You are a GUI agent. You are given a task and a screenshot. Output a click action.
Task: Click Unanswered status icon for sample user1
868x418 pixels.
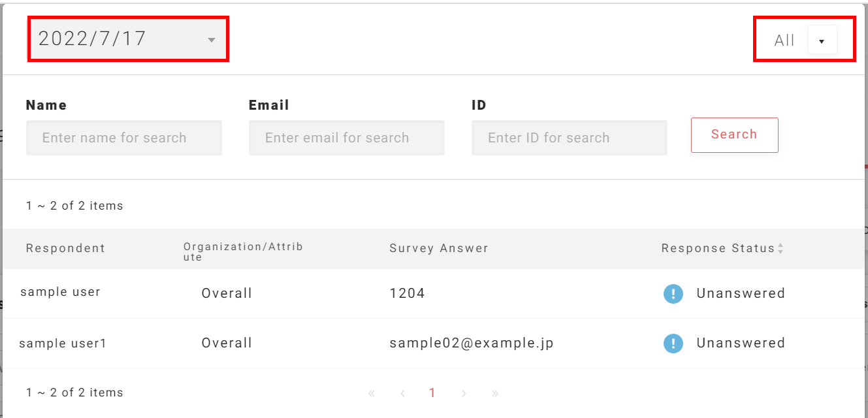(673, 344)
